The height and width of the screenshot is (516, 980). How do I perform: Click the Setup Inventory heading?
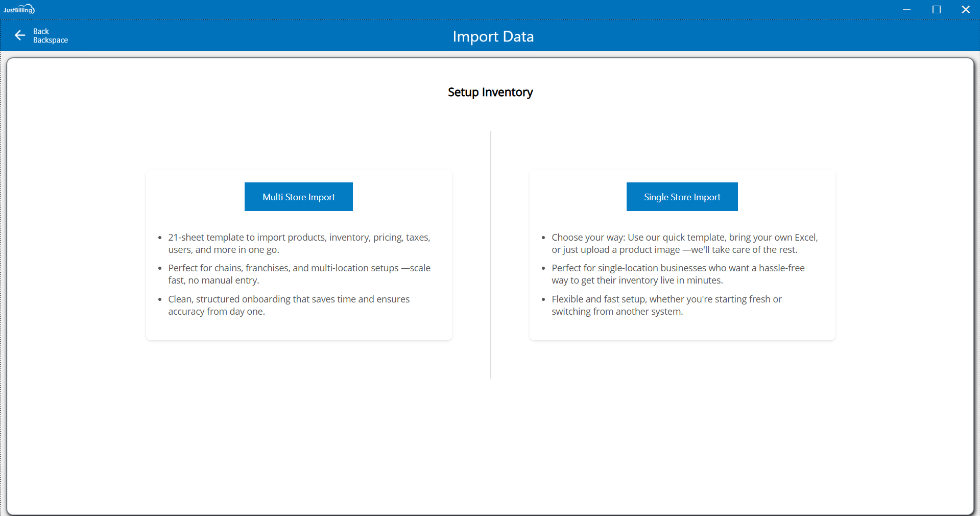tap(490, 92)
